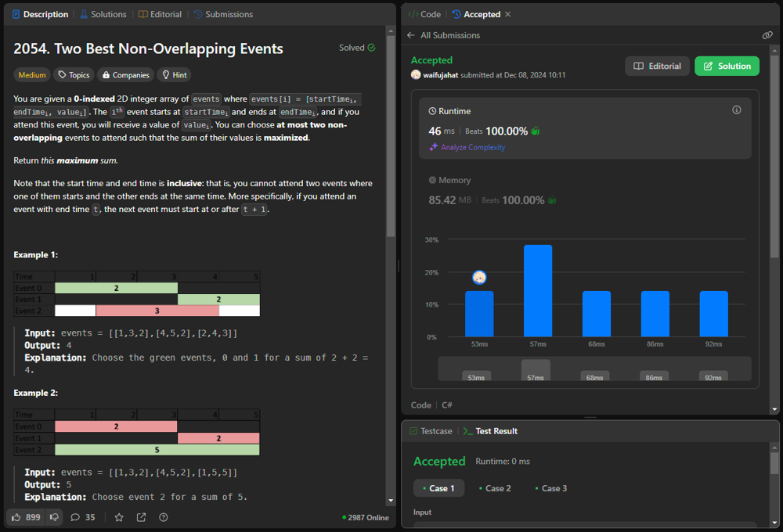Click the 68ms bar in chart
This screenshot has width=783, height=532.
coord(597,314)
